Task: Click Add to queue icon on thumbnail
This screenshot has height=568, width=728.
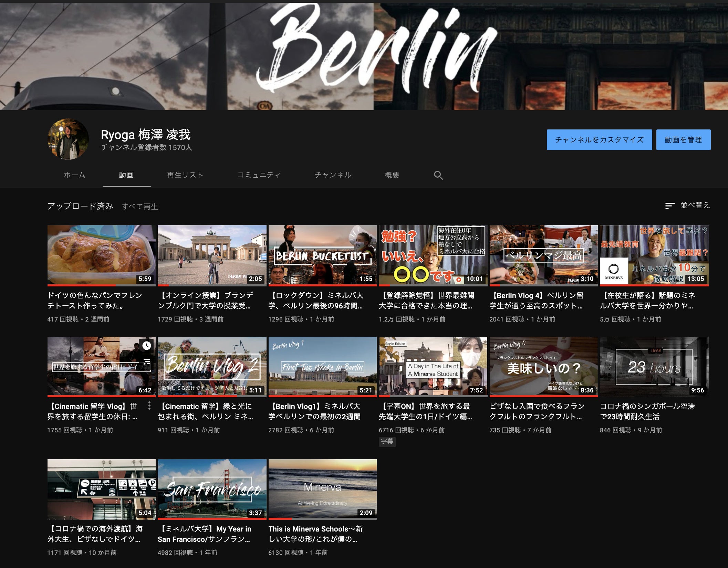Action: (147, 361)
